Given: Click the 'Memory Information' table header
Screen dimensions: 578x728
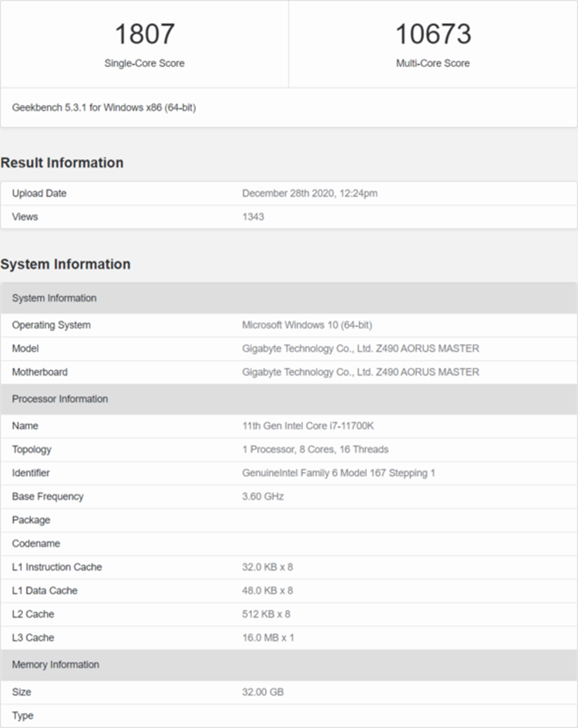Looking at the screenshot, I should click(x=289, y=665).
